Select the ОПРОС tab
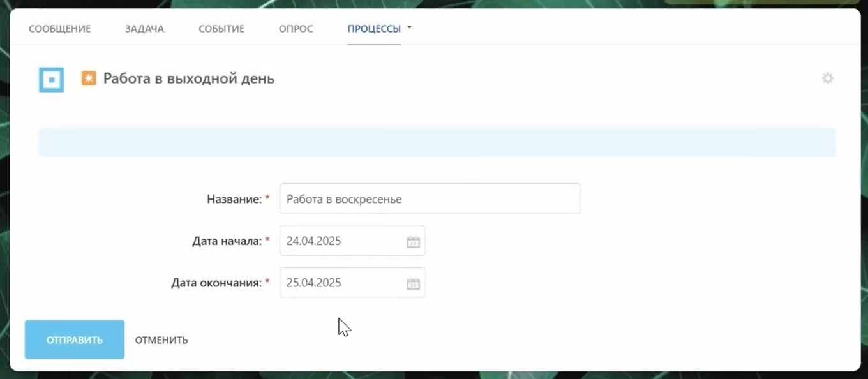Viewport: 868px width, 379px height. [x=295, y=28]
